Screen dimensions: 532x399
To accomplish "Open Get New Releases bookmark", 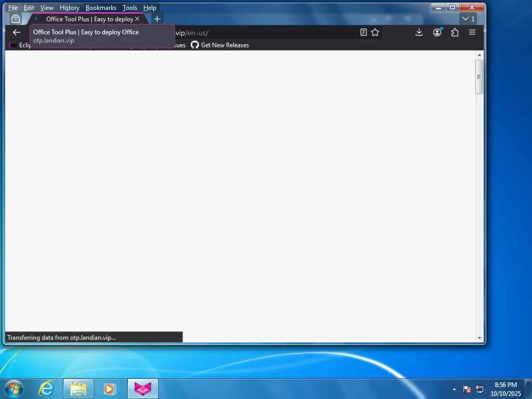I will [x=220, y=45].
